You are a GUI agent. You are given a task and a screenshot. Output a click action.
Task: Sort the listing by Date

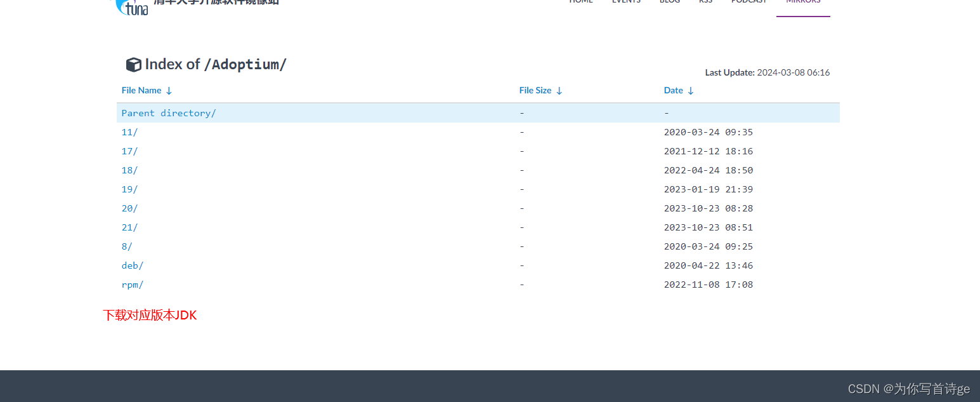tap(679, 90)
